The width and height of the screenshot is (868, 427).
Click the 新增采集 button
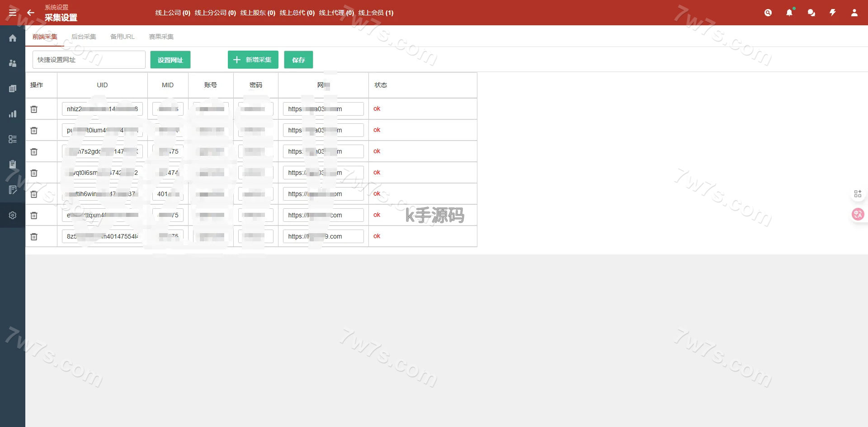point(253,60)
